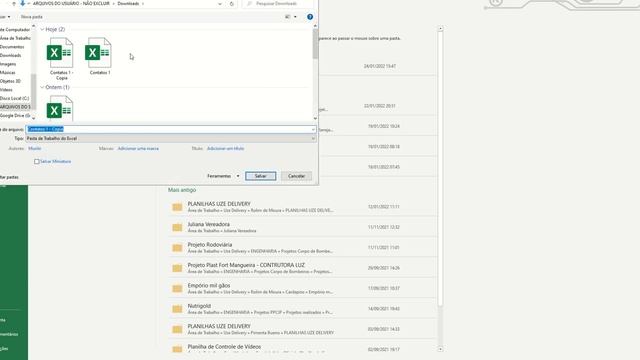Select Vídeos in the navigation pane
Screen dimensions: 640x360
click(7, 90)
